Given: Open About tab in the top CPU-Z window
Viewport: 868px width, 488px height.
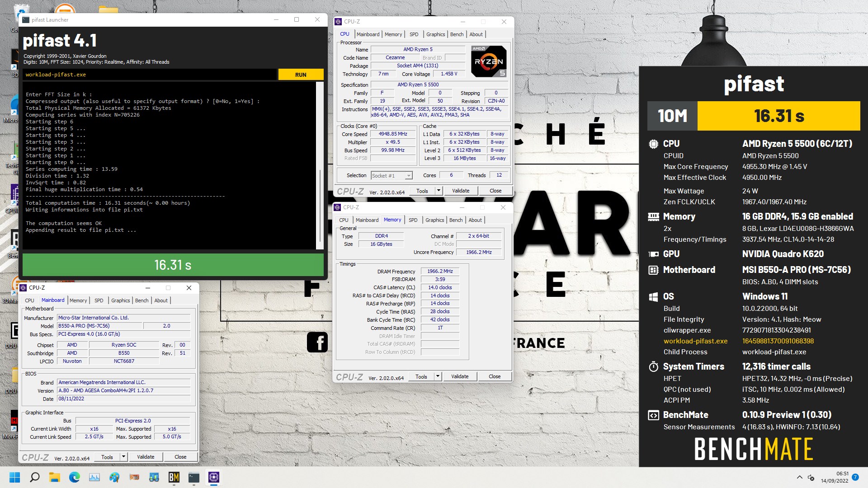Looking at the screenshot, I should pyautogui.click(x=476, y=34).
